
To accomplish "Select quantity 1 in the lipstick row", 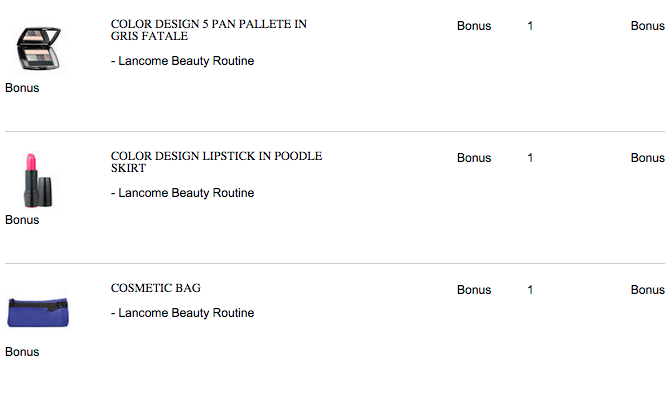I will (x=530, y=158).
